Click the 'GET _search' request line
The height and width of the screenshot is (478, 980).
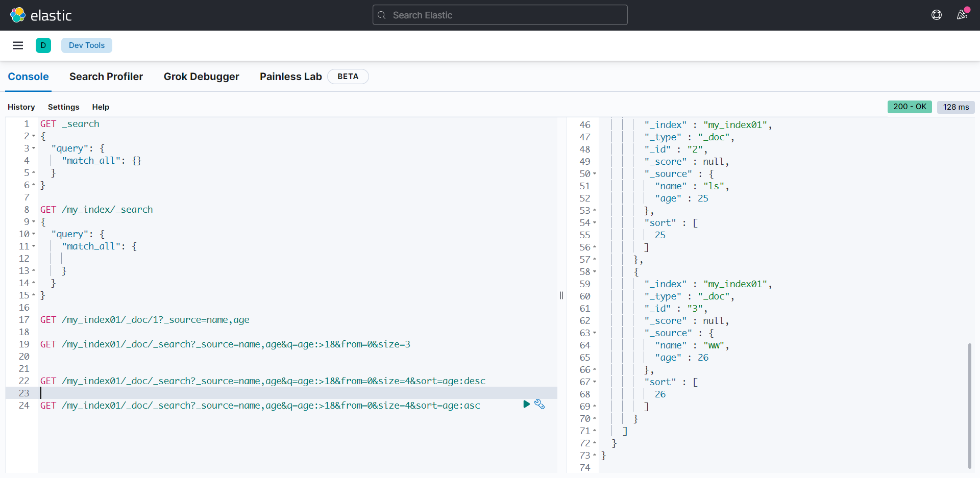(x=70, y=124)
